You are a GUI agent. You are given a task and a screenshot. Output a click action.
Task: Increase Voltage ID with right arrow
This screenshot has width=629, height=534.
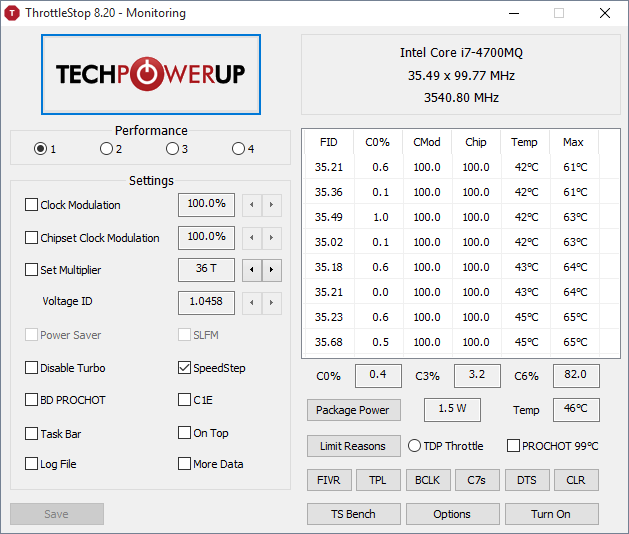272,303
